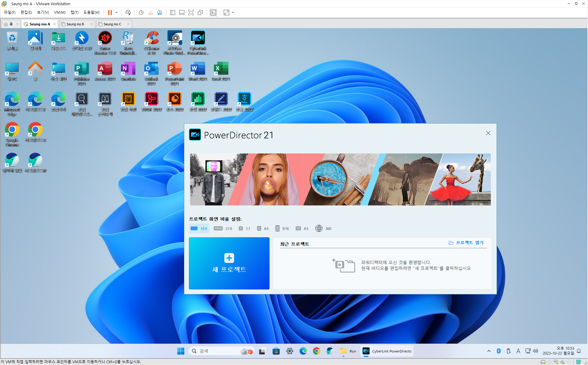Click the Windows Start button

pyautogui.click(x=181, y=351)
